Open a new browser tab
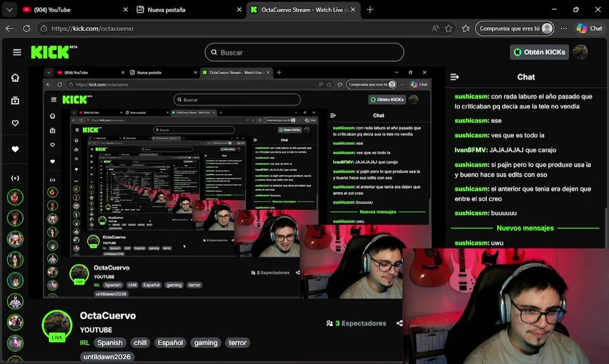The width and height of the screenshot is (609, 364). [370, 10]
